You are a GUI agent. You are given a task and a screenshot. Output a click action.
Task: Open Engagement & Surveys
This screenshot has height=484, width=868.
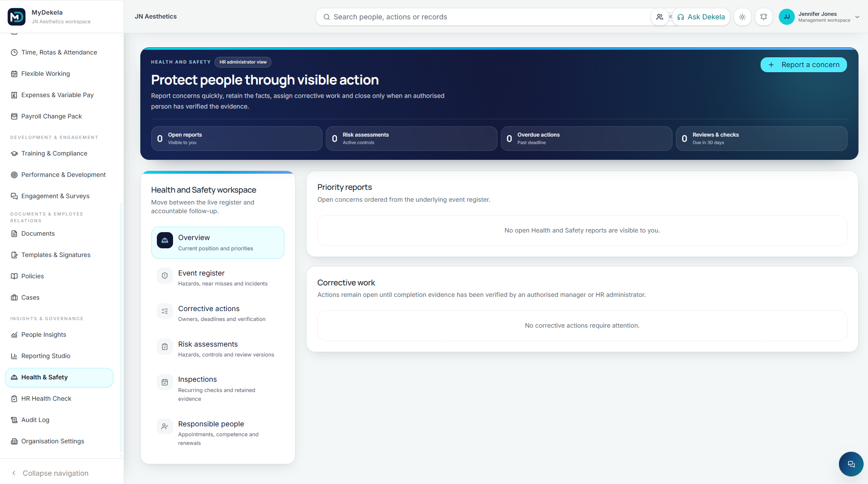[x=59, y=196]
